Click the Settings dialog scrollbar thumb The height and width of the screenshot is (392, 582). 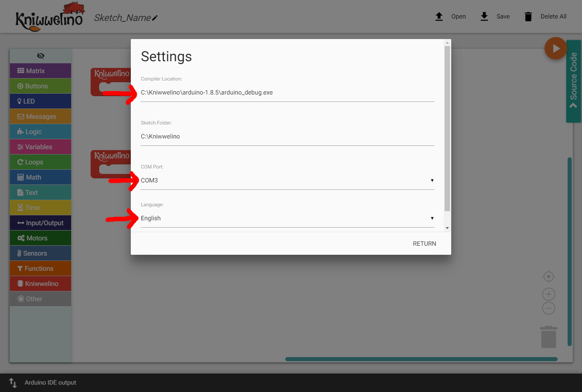click(x=447, y=129)
